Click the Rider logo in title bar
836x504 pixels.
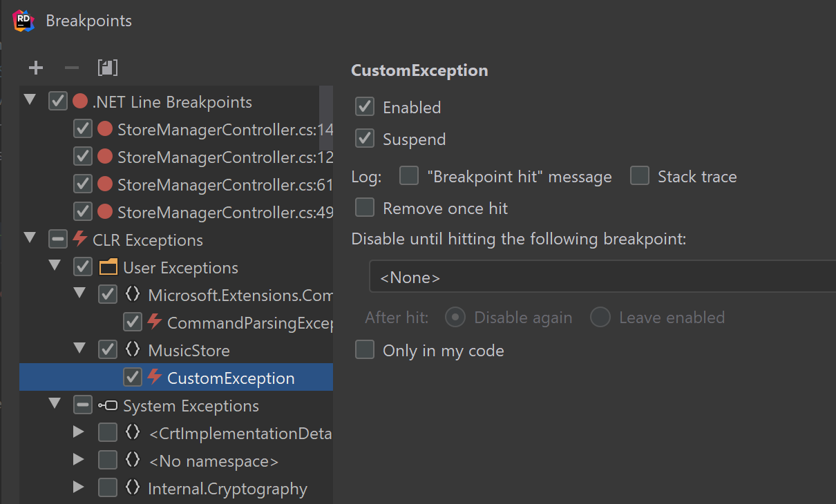pos(23,21)
